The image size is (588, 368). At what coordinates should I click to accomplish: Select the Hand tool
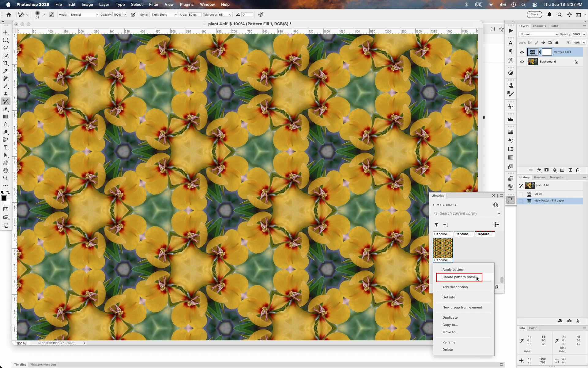[6, 171]
